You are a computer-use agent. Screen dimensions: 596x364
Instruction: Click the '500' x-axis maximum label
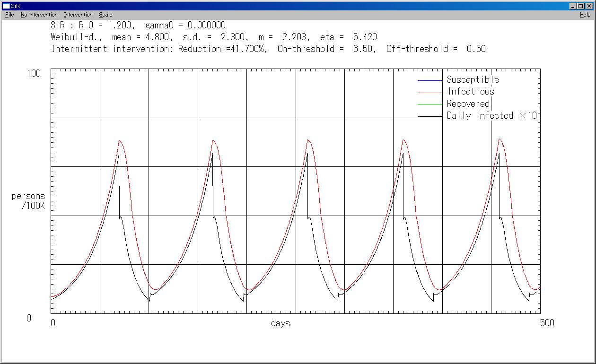[x=547, y=323]
